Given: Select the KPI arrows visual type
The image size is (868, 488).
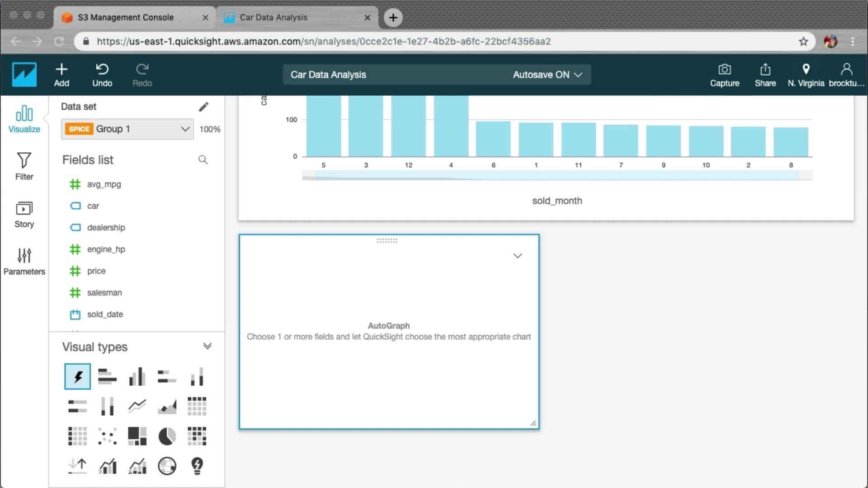Looking at the screenshot, I should coord(77,466).
